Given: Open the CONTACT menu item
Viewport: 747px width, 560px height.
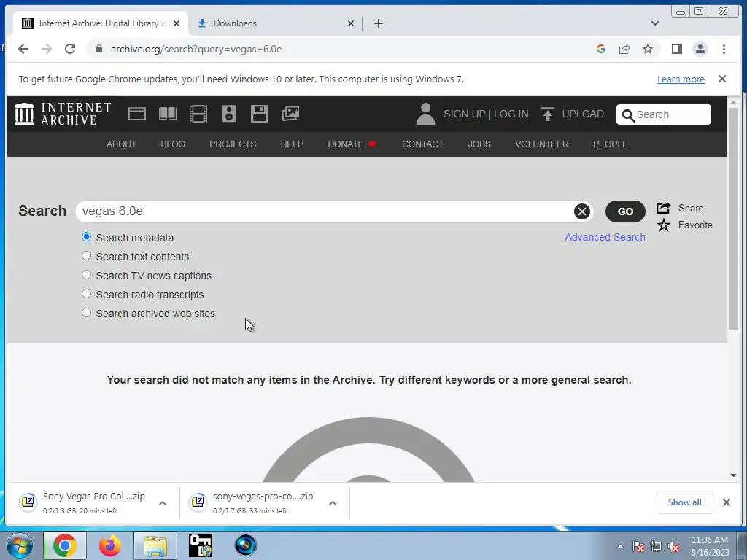Looking at the screenshot, I should (x=422, y=144).
